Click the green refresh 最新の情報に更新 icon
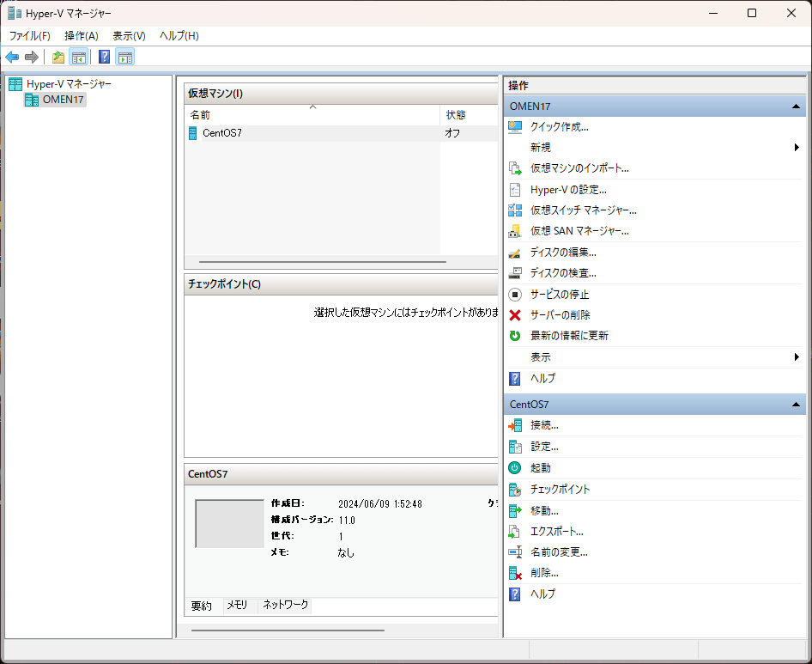This screenshot has height=664, width=812. click(x=515, y=336)
